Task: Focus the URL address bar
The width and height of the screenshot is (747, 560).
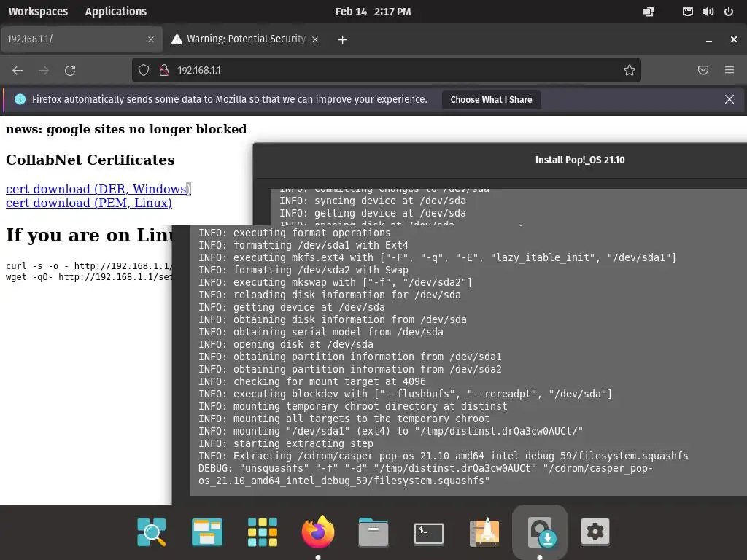Action: coord(386,71)
